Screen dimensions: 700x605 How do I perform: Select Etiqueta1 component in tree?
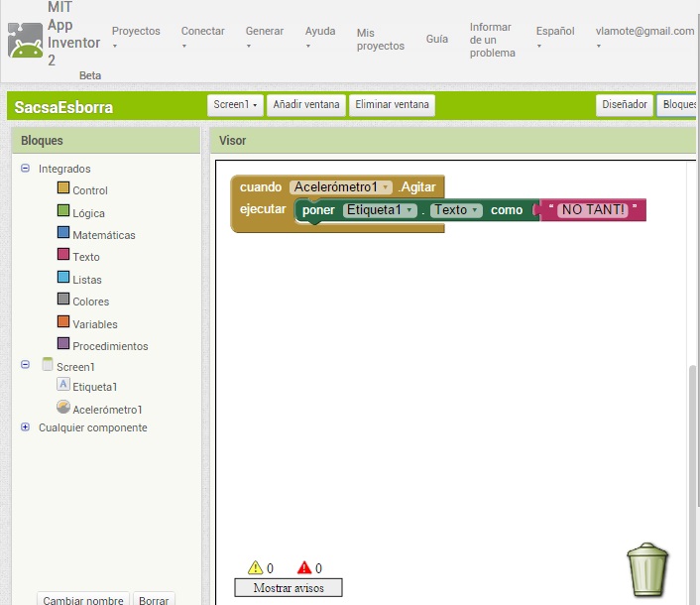pyautogui.click(x=94, y=387)
